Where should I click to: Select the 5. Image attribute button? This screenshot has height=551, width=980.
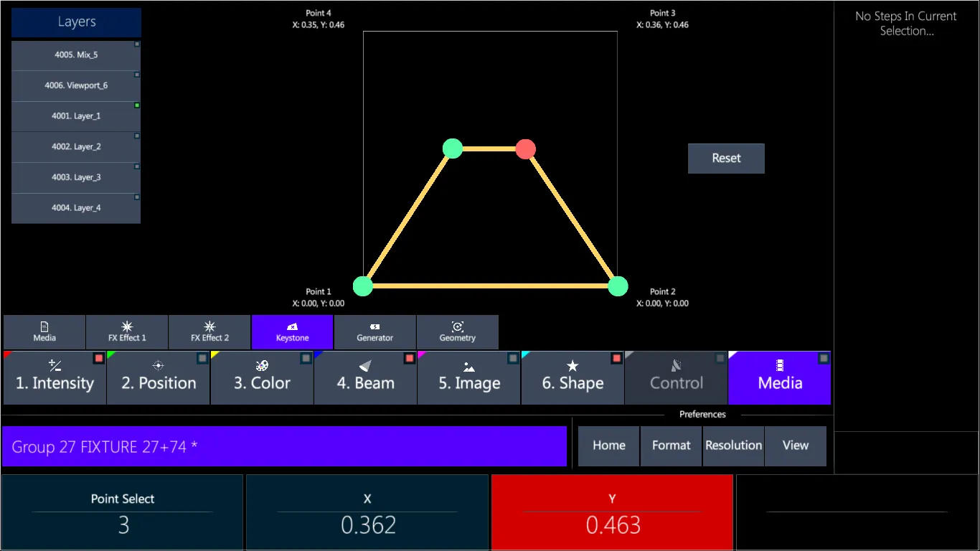click(469, 378)
